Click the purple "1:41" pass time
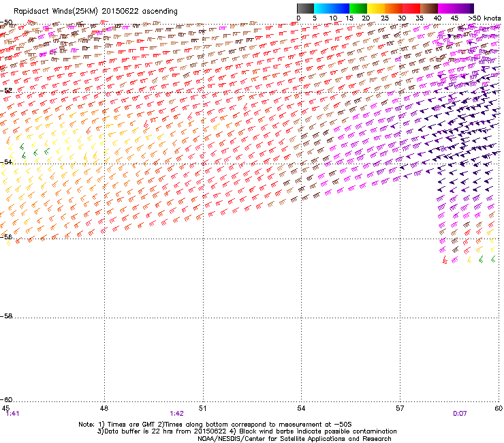This screenshot has width=504, height=443. (12, 414)
